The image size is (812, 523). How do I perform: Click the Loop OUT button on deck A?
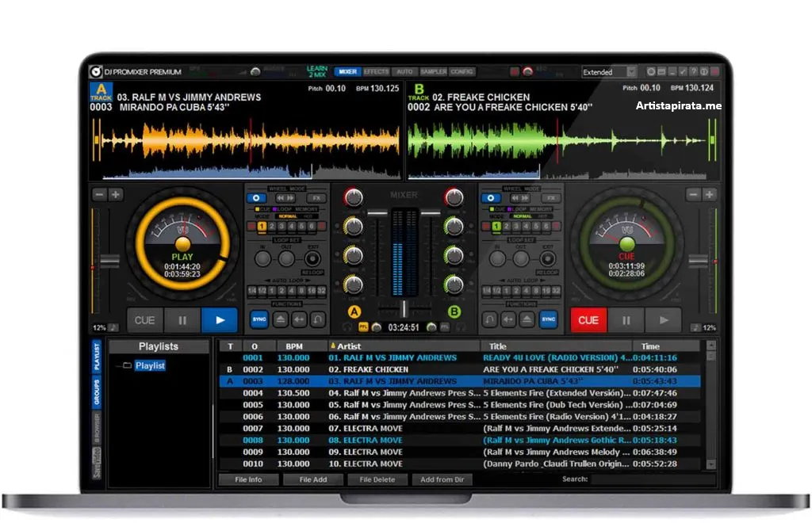[286, 258]
